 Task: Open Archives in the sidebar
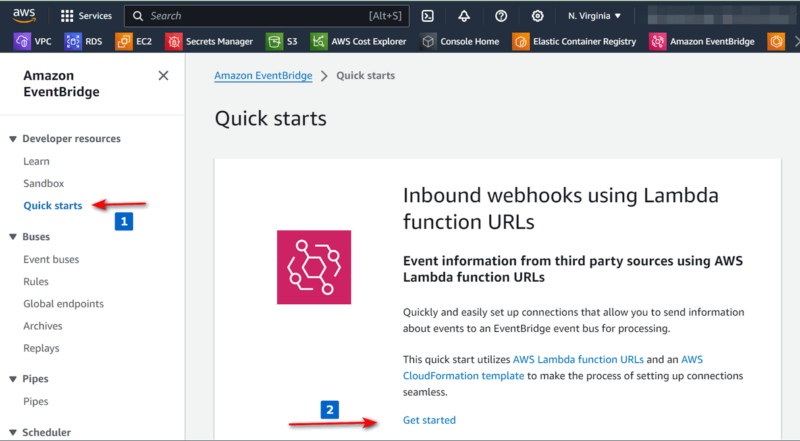tap(42, 326)
